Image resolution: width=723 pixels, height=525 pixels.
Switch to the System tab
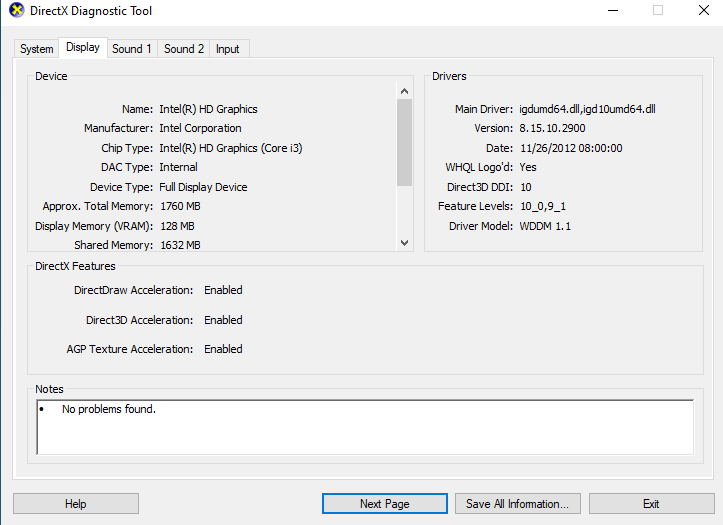point(37,49)
